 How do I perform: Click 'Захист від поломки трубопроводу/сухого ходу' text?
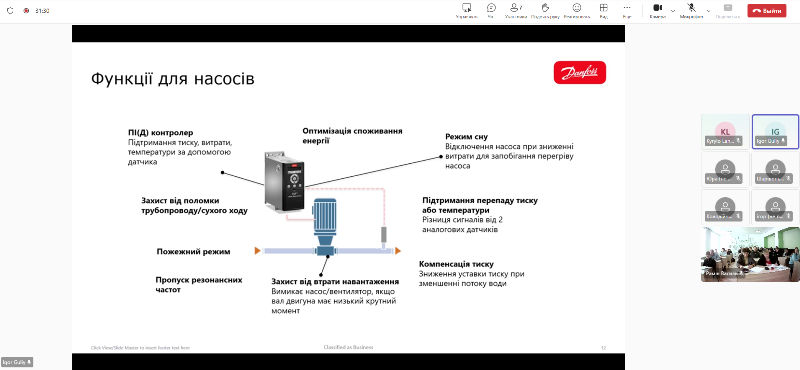194,205
